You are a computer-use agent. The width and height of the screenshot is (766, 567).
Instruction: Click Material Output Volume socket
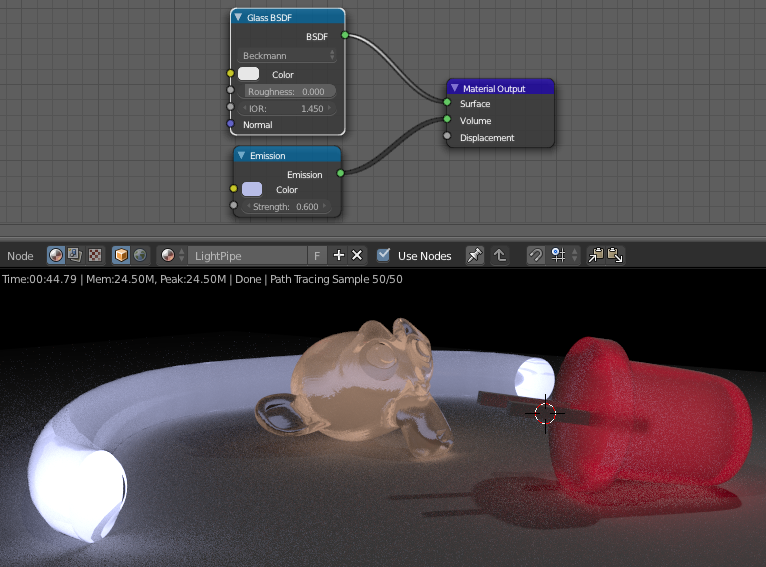point(447,119)
